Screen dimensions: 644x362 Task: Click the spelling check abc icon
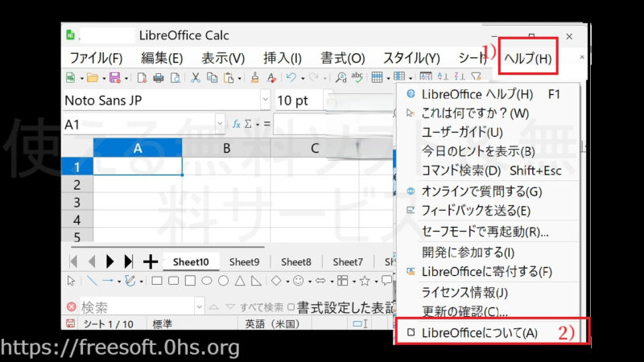click(357, 78)
